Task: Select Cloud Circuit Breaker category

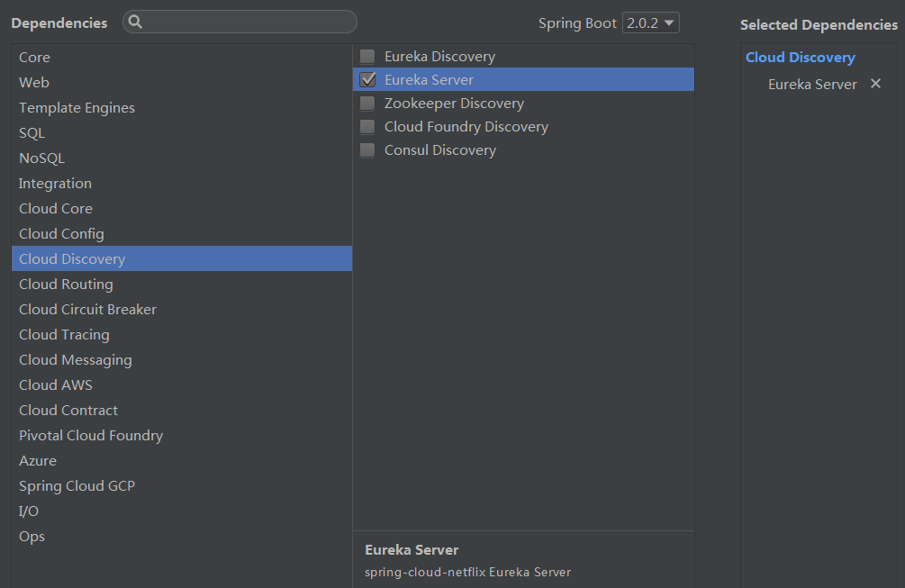Action: click(182, 309)
